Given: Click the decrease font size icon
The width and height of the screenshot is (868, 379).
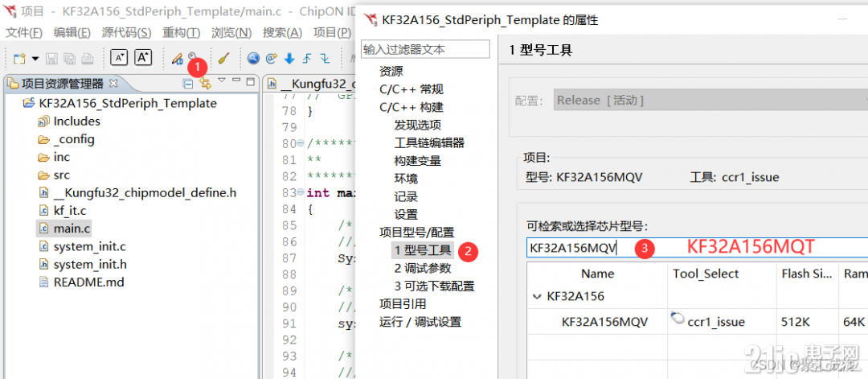Looking at the screenshot, I should pyautogui.click(x=120, y=58).
